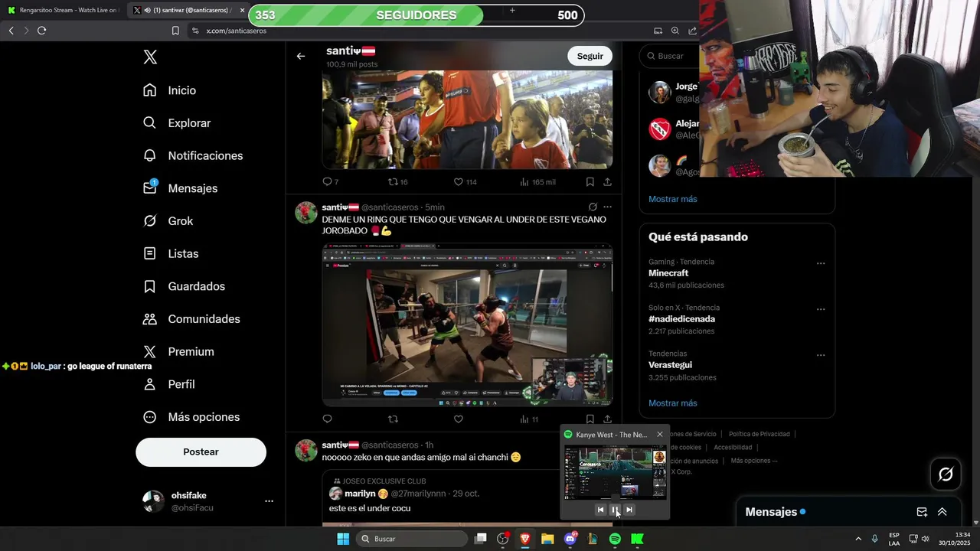This screenshot has width=980, height=551.
Task: Click the Postear button
Action: (x=201, y=452)
